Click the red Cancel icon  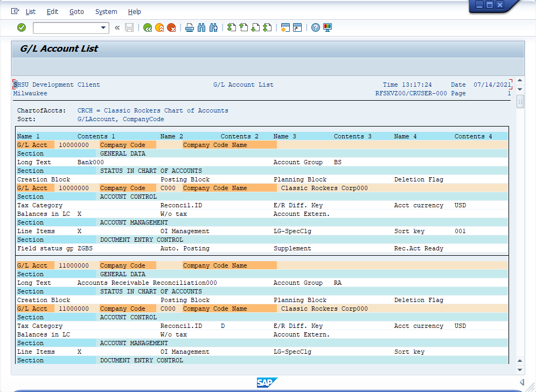172,27
